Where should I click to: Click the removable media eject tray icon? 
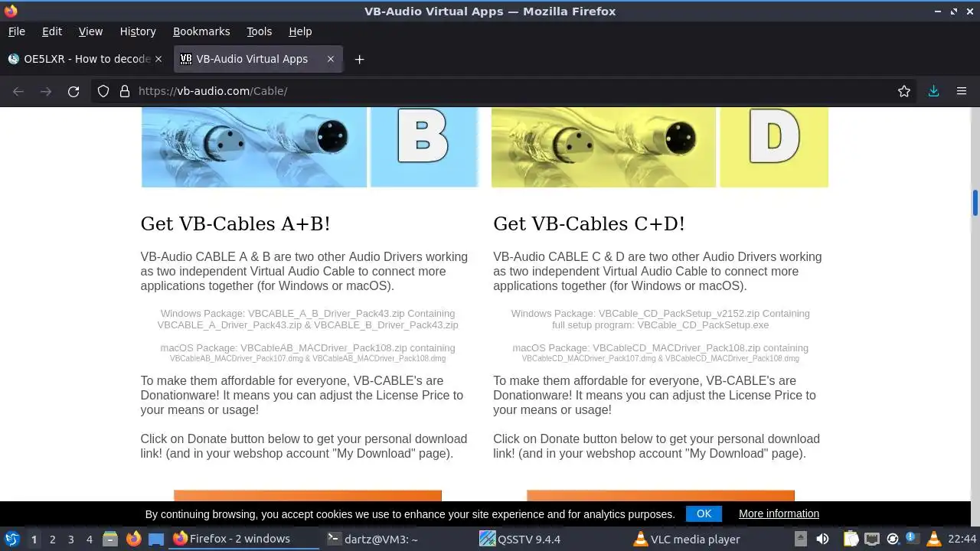pos(800,539)
